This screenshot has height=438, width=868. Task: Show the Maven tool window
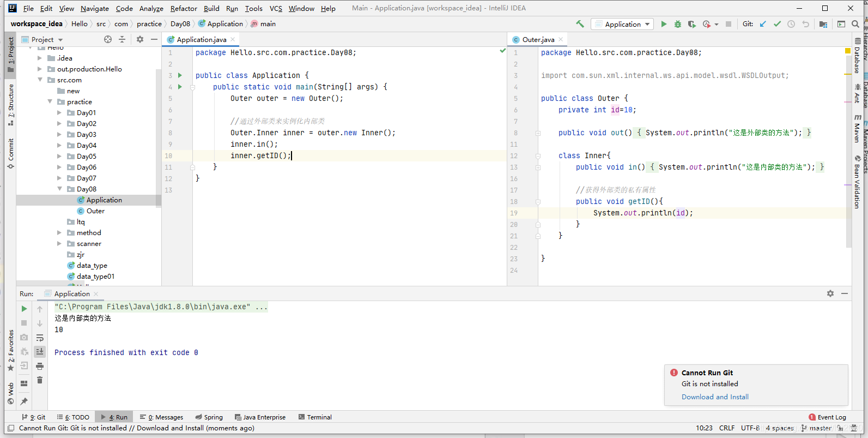pyautogui.click(x=857, y=128)
